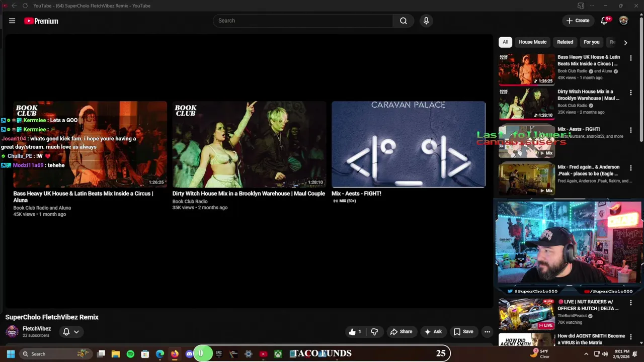This screenshot has width=644, height=362.
Task: Open Spotify from taskbar
Action: coord(130,354)
